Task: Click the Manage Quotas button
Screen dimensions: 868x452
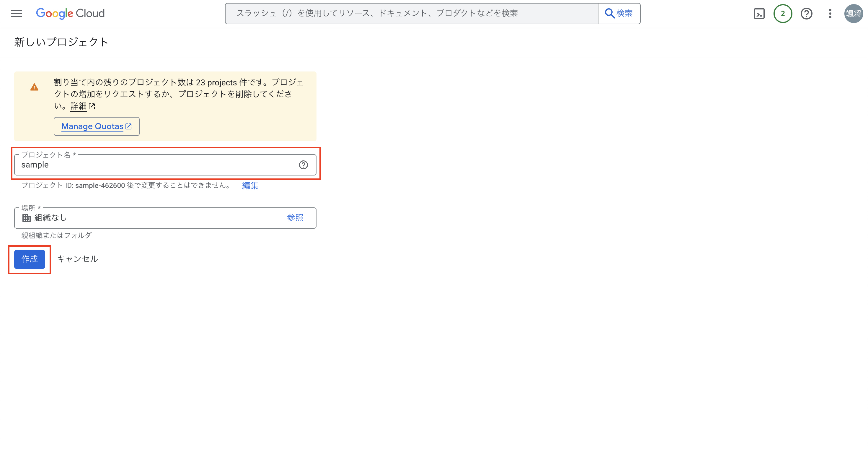Action: (x=97, y=126)
